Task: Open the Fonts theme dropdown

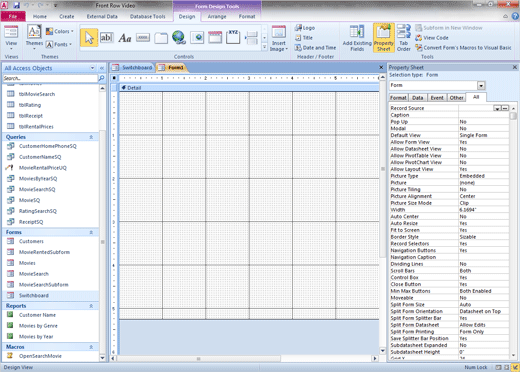Action: (x=59, y=44)
